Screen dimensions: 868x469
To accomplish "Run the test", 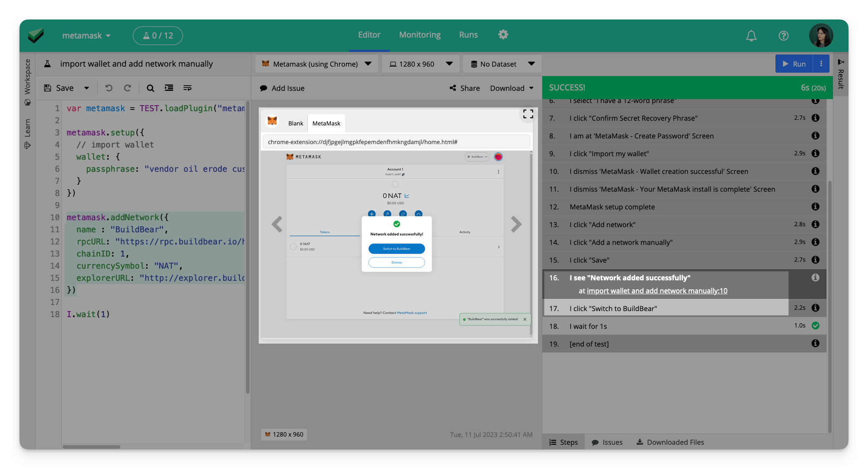I will [797, 64].
